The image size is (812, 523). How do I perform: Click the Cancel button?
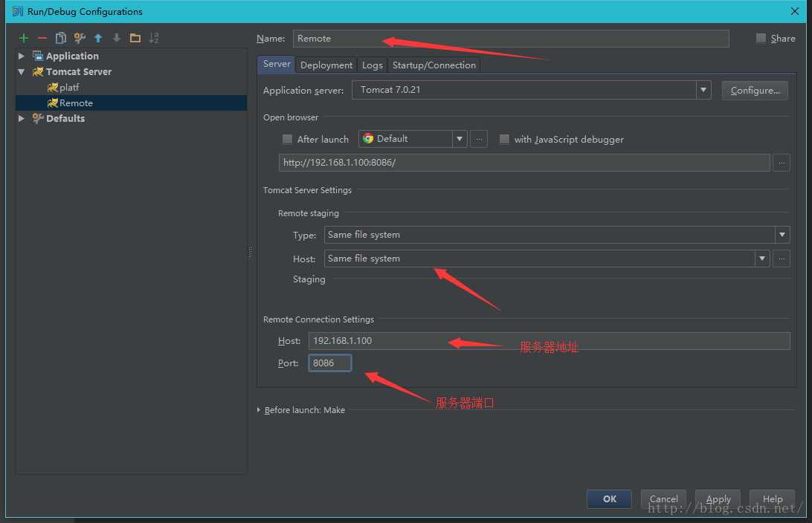(663, 498)
